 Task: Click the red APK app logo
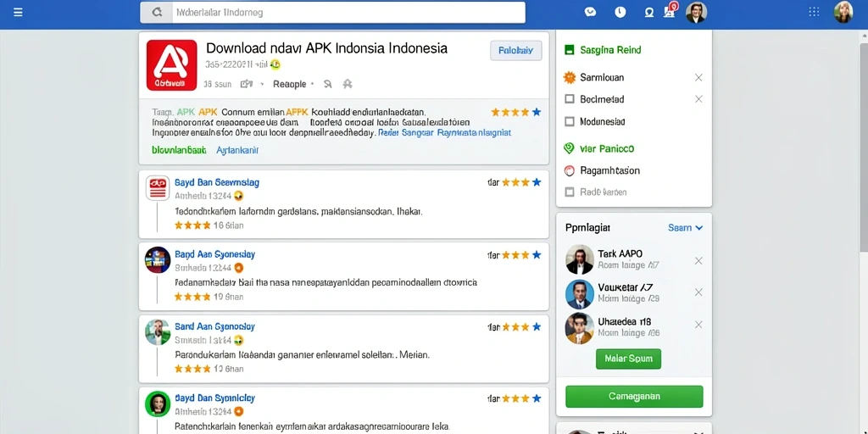[x=171, y=64]
